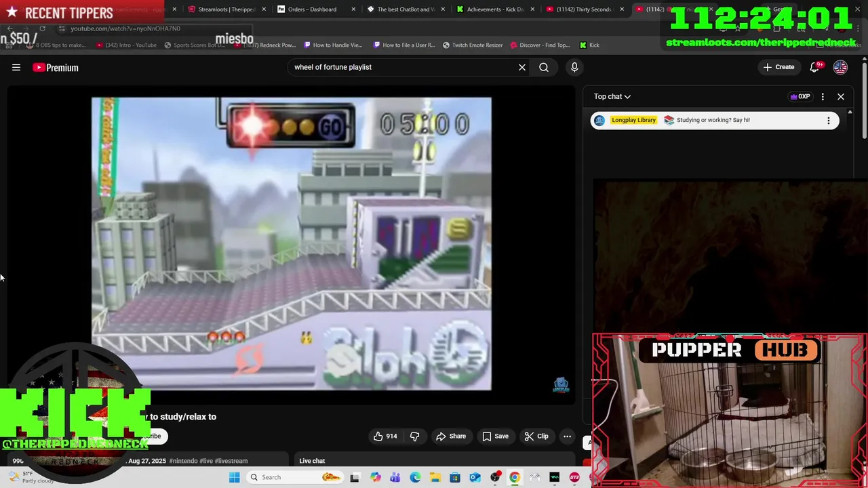Close the Orders – Dashboard tab

pos(353,9)
